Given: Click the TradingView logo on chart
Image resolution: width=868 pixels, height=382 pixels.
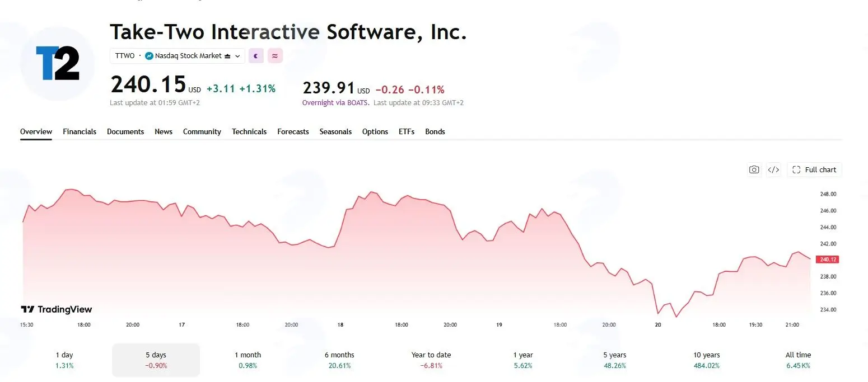Looking at the screenshot, I should click(57, 309).
